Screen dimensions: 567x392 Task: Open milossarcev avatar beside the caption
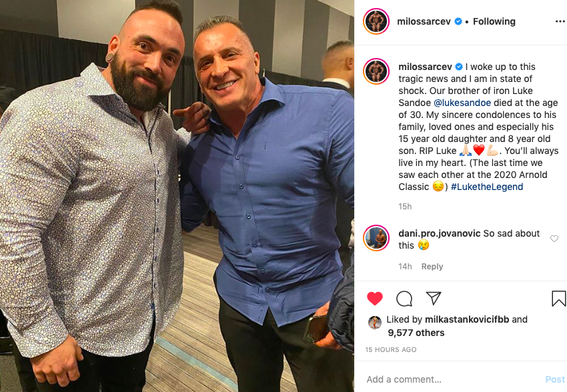[376, 71]
